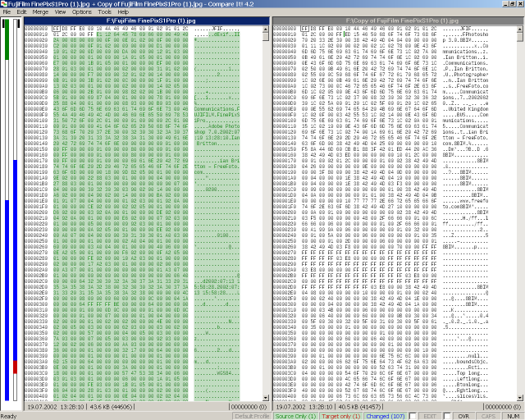Viewport: 525px width, 420px height.
Task: Toggle the checkbox beside the OVR indicator
Action: click(x=447, y=416)
